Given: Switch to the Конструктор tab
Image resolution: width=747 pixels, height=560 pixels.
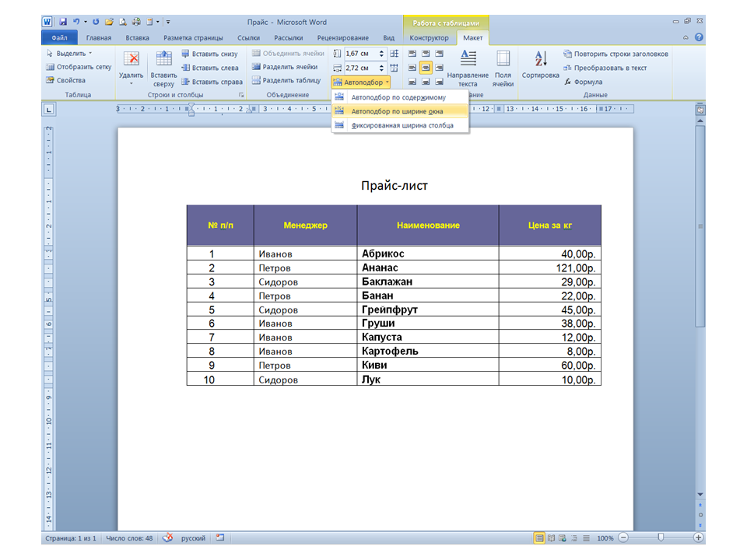Looking at the screenshot, I should (429, 37).
